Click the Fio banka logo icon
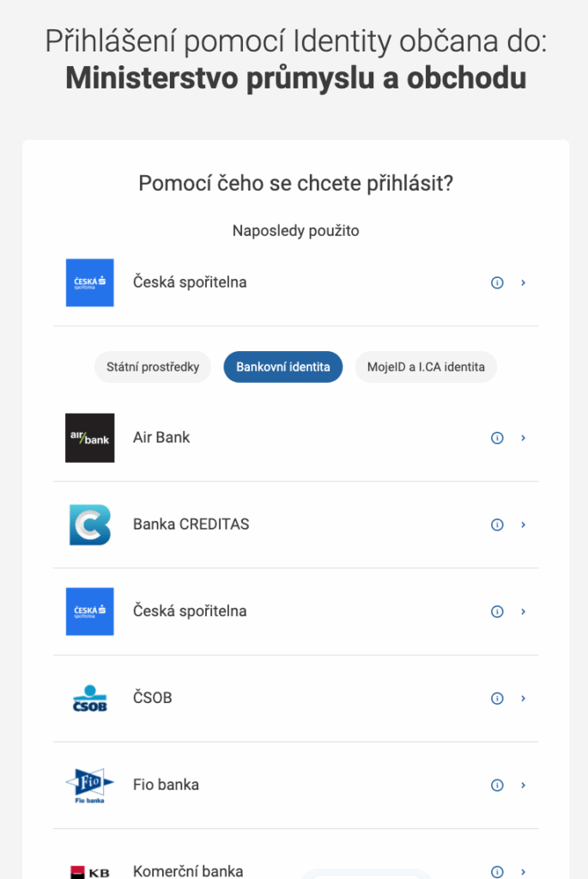 [89, 785]
